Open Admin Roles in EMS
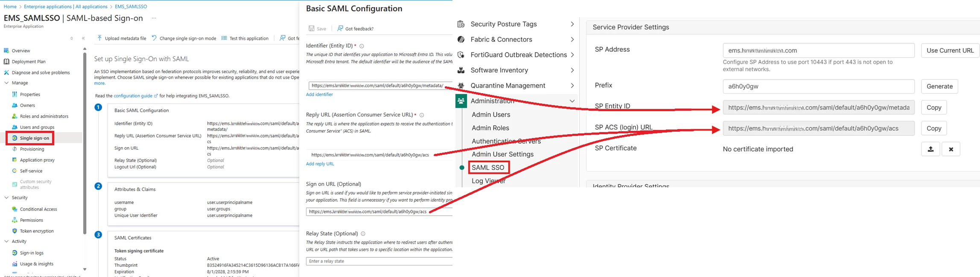Viewport: 980px width, 277px height. click(x=490, y=128)
